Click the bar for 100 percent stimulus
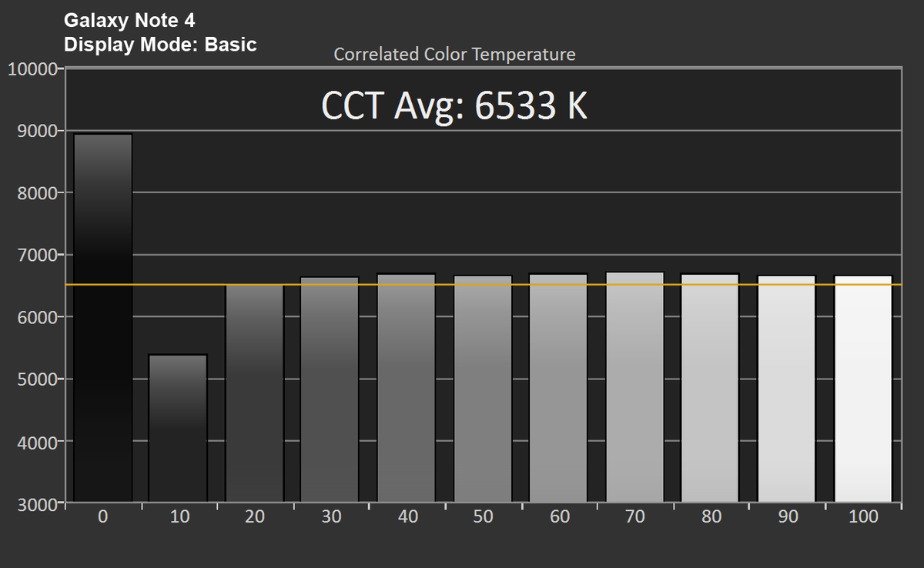Image resolution: width=924 pixels, height=568 pixels. click(x=863, y=389)
